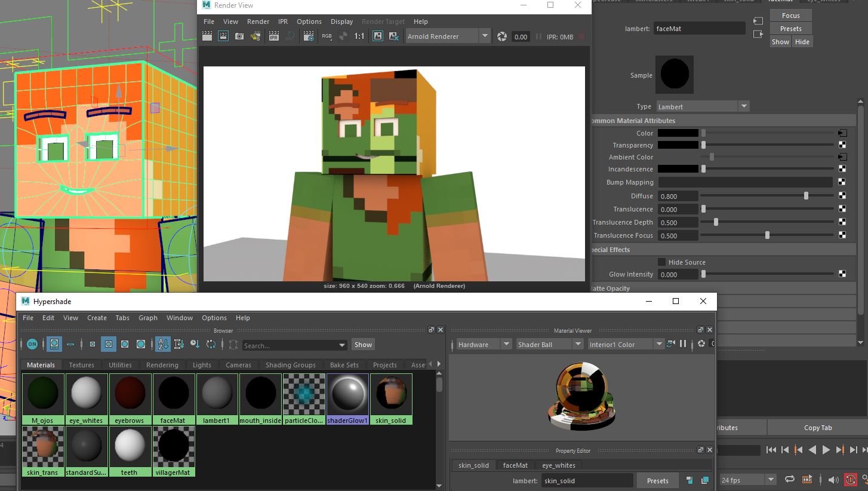Sort Hypershade materials by name

[x=163, y=344]
